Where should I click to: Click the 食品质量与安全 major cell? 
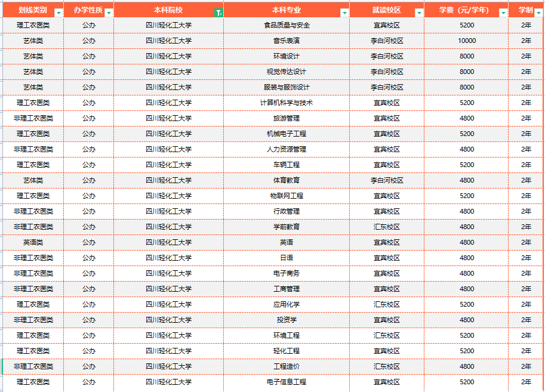tap(287, 26)
